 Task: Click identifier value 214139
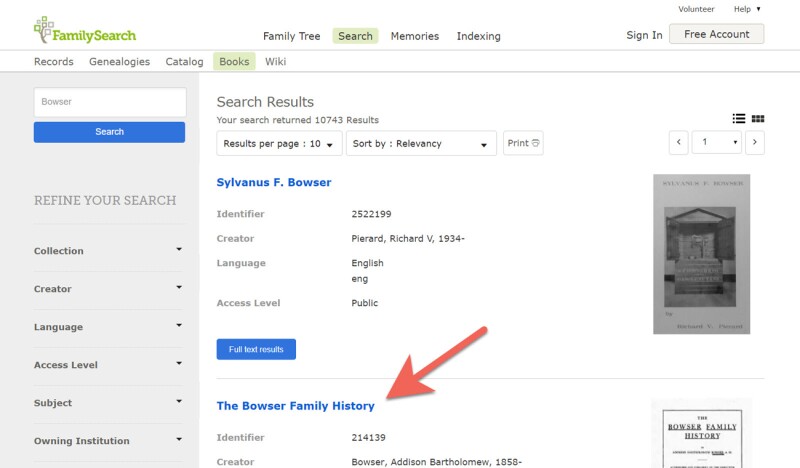(x=368, y=437)
